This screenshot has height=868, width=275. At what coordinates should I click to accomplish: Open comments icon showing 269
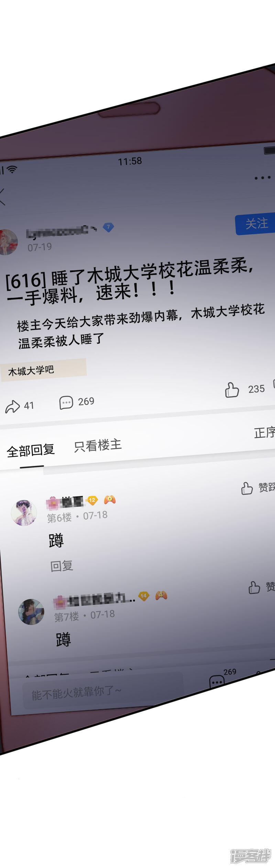pyautogui.click(x=66, y=402)
